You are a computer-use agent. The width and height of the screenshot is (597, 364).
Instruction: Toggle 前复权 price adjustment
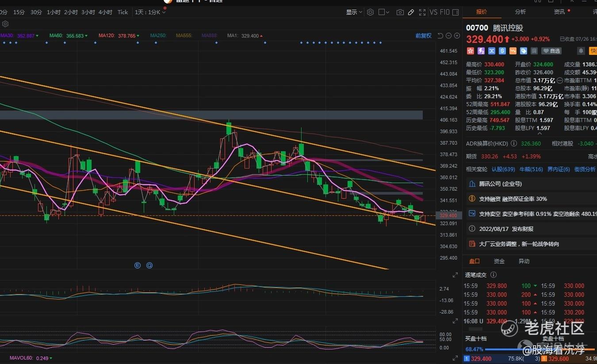click(x=423, y=36)
